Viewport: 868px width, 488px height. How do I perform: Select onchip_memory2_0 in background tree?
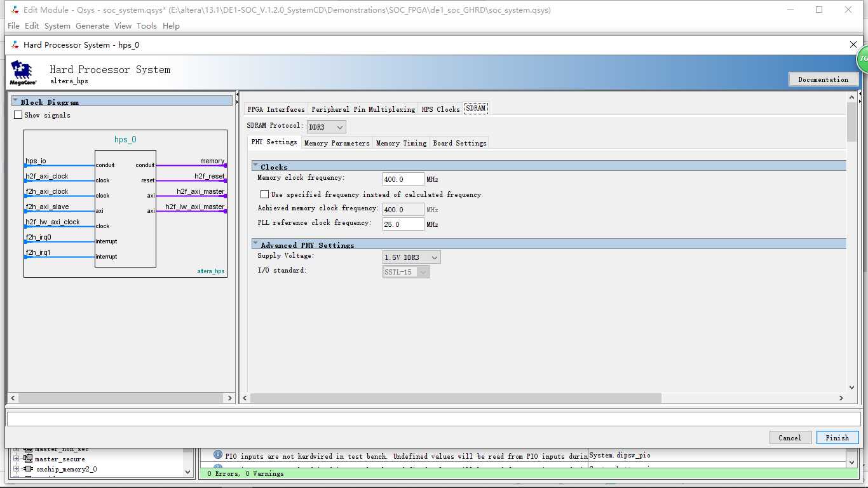(x=67, y=469)
